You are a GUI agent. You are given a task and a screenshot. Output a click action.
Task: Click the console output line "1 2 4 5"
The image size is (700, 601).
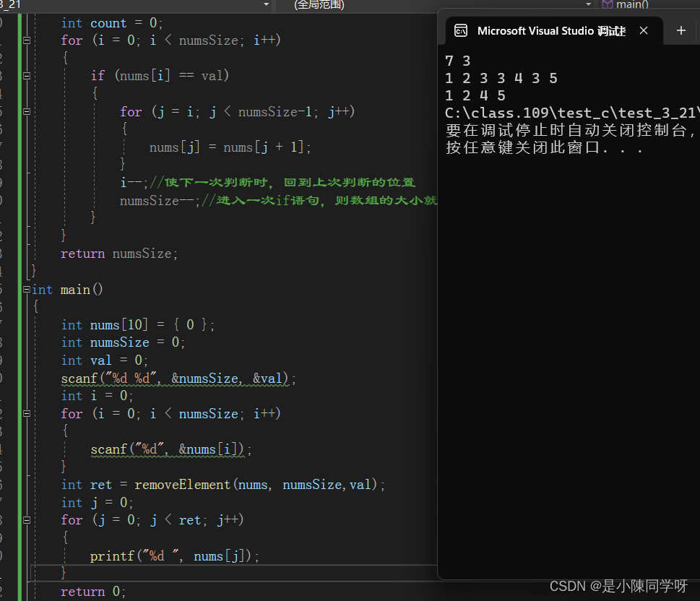point(475,95)
